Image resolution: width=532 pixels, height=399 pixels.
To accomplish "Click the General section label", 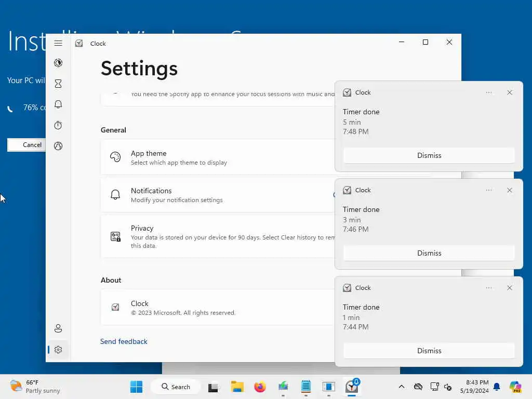I will coord(113,130).
